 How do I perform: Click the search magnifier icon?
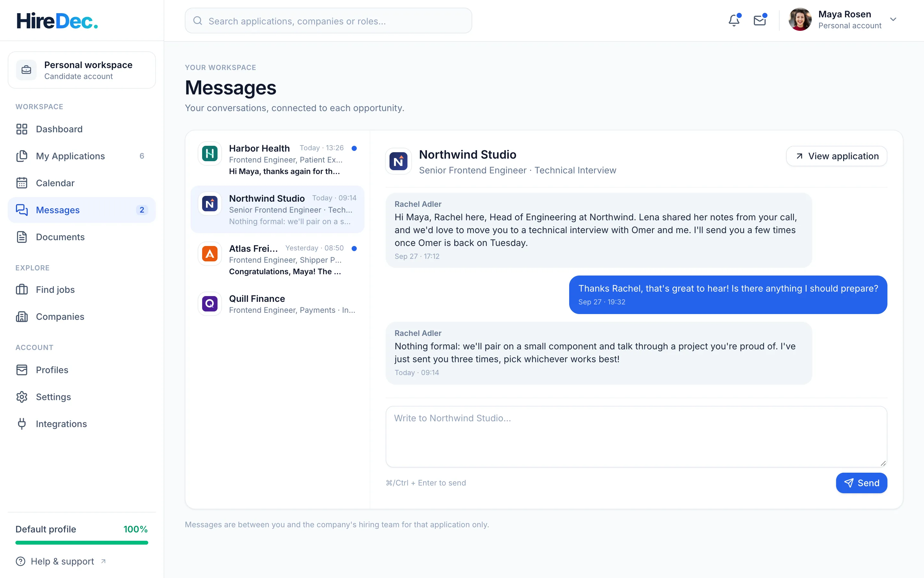pos(197,21)
